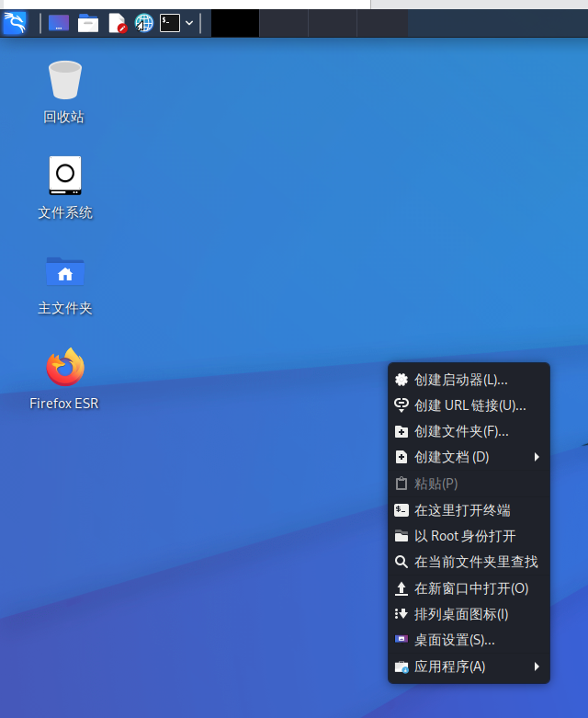Open 桌面设置(S)... from context menu
Image resolution: width=588 pixels, height=718 pixels.
[x=469, y=640]
